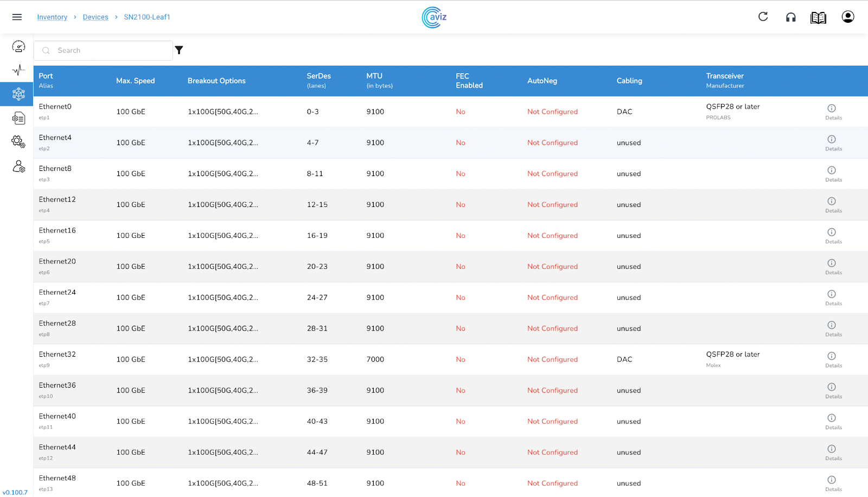The height and width of the screenshot is (497, 868).
Task: Open the documentation book icon
Action: [x=818, y=17]
